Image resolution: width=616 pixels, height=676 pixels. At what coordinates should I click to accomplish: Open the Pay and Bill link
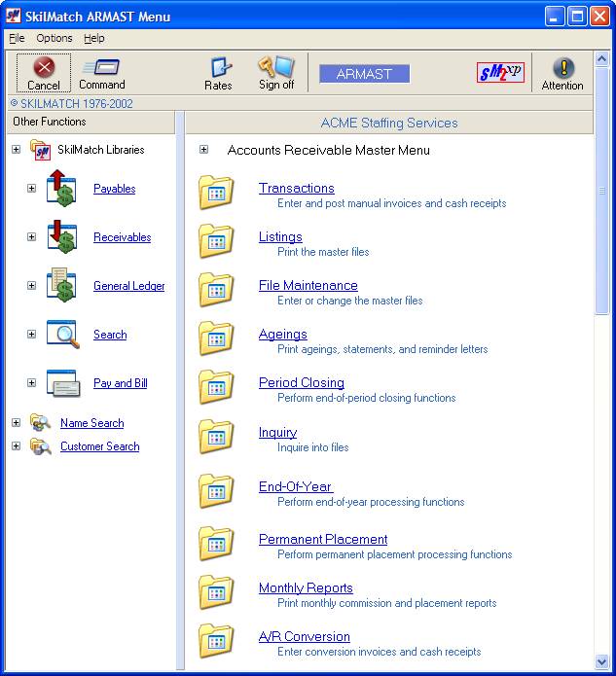pyautogui.click(x=121, y=383)
